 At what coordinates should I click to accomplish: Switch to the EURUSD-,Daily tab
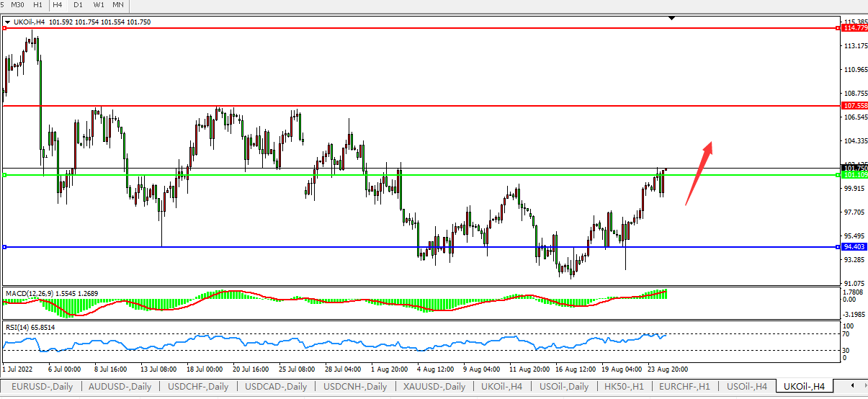click(x=42, y=387)
